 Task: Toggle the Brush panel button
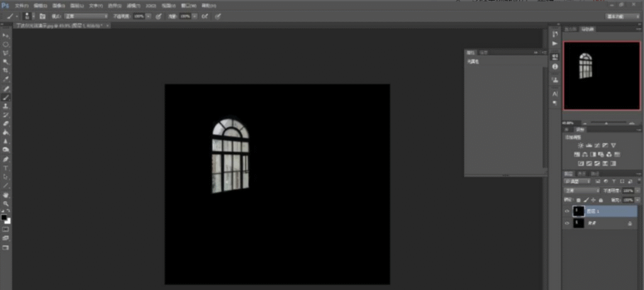coord(42,16)
